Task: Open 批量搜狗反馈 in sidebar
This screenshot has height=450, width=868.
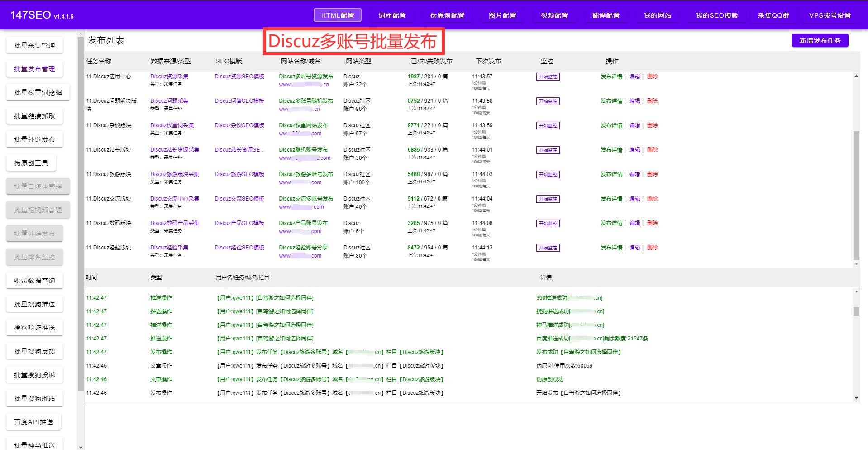Action: tap(34, 351)
